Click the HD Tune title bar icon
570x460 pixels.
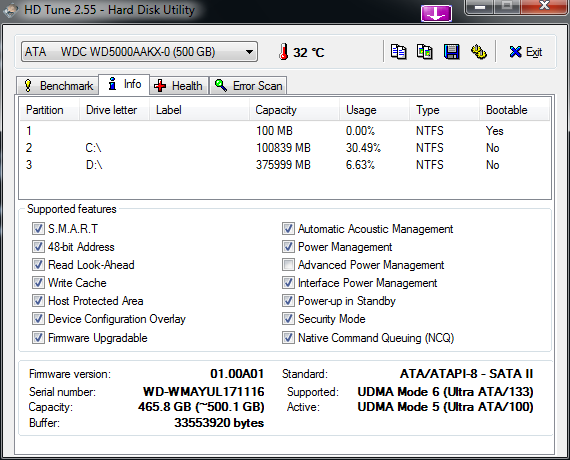pos(11,10)
